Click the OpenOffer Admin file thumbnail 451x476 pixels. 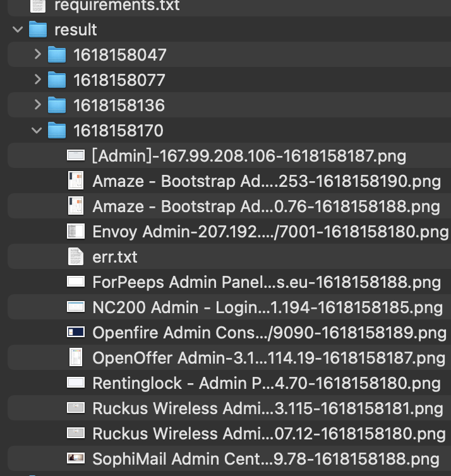pyautogui.click(x=76, y=358)
